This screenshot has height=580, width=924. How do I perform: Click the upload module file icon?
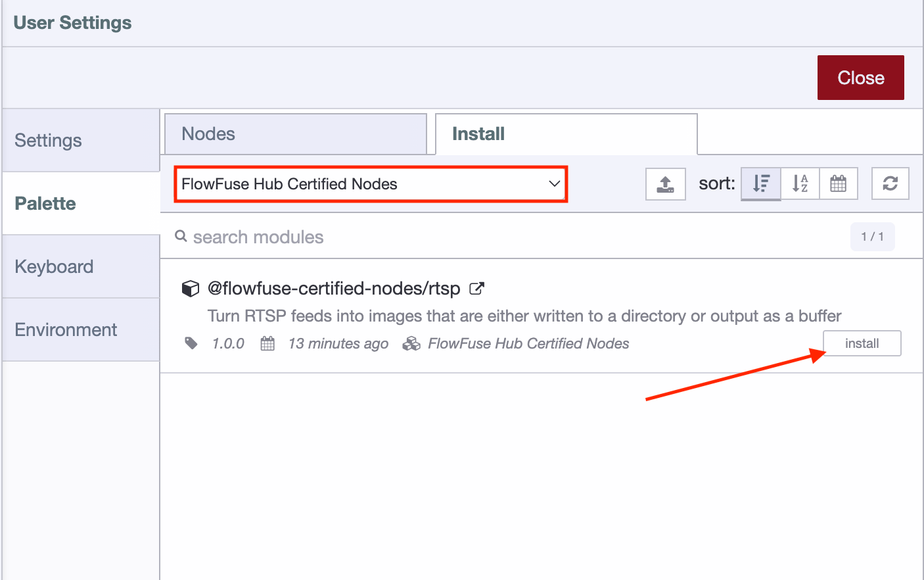tap(666, 184)
